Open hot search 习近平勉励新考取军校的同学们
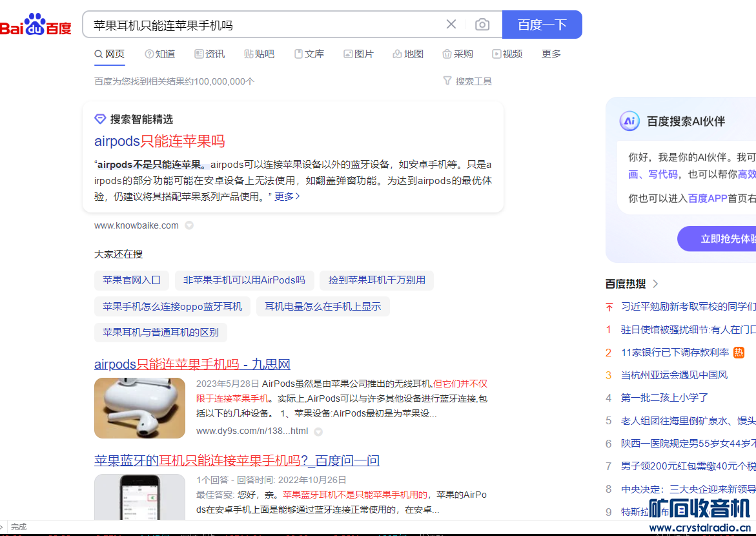Viewport: 756px width, 536px height. tap(688, 306)
